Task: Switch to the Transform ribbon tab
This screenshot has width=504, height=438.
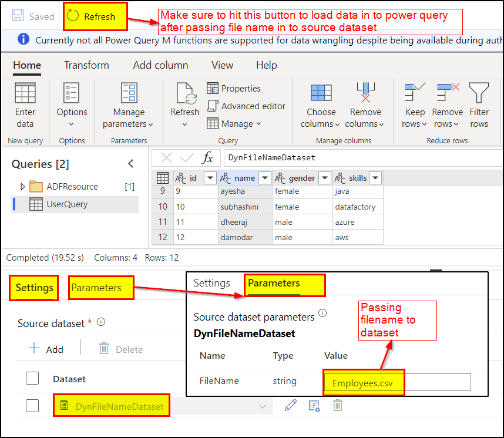Action: click(86, 65)
